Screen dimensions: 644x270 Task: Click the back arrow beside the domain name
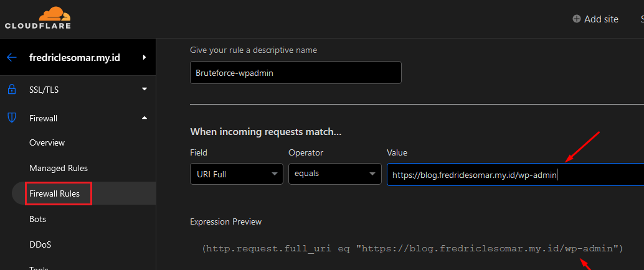(12, 58)
